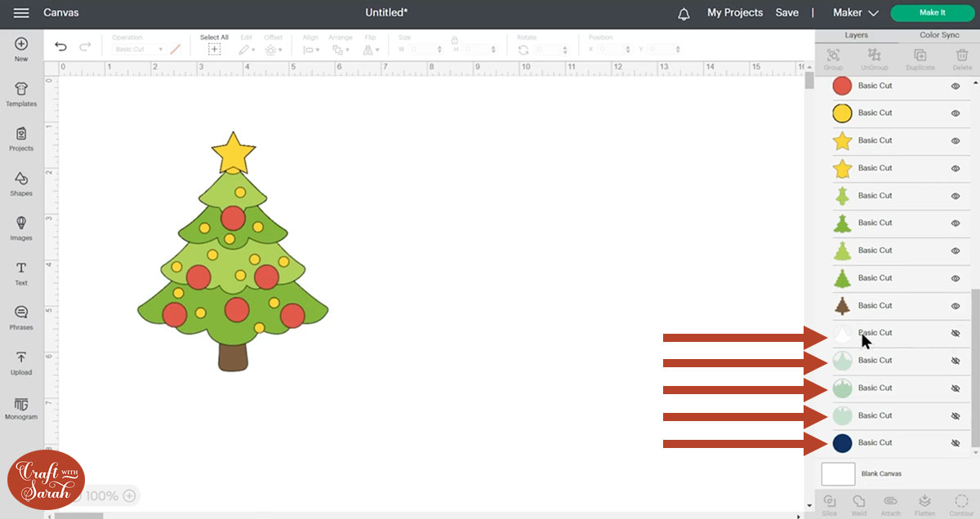980x519 pixels.
Task: Switch to the Color Sync tab
Action: [x=939, y=35]
